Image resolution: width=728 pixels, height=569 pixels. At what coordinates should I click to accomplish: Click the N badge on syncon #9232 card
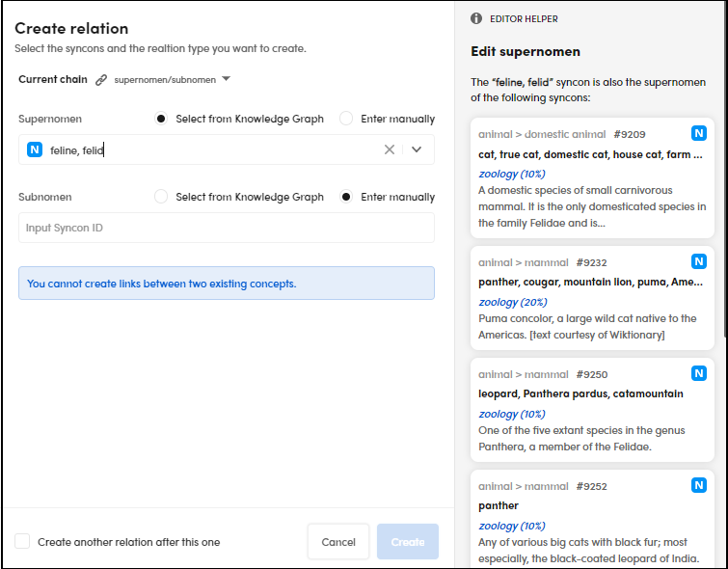699,261
